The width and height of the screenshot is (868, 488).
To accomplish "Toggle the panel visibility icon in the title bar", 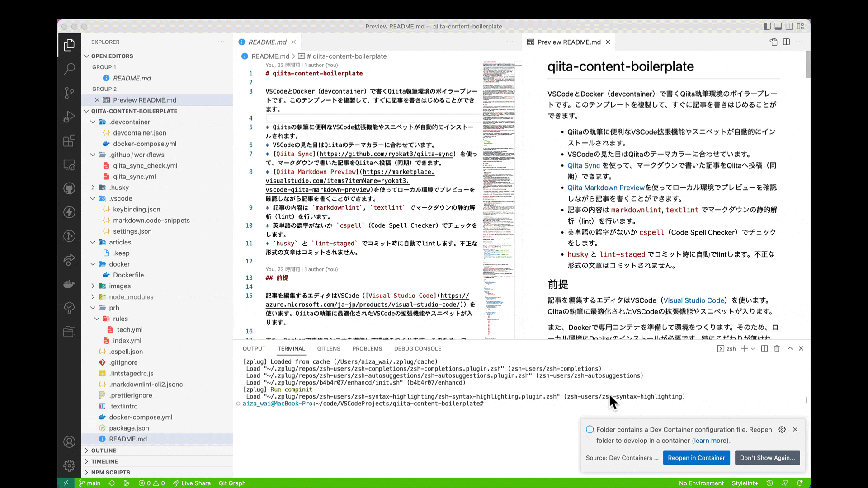I will coord(778,26).
